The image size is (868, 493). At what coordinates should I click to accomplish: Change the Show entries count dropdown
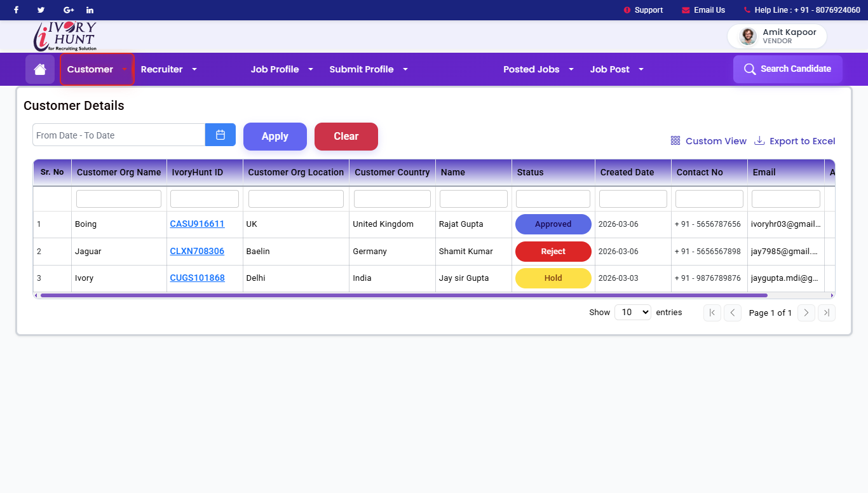pyautogui.click(x=632, y=312)
